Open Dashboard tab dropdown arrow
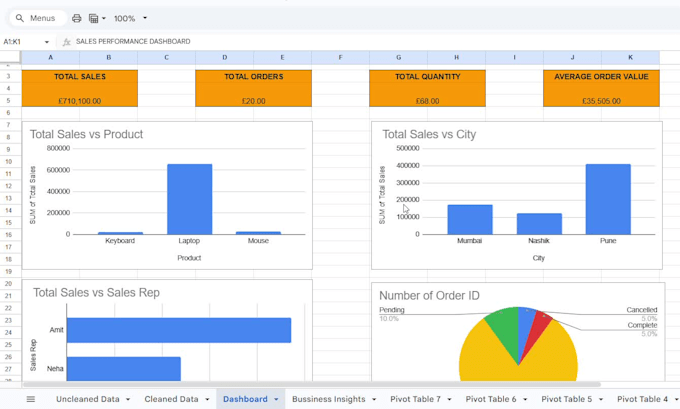This screenshot has width=680, height=409. [x=276, y=399]
